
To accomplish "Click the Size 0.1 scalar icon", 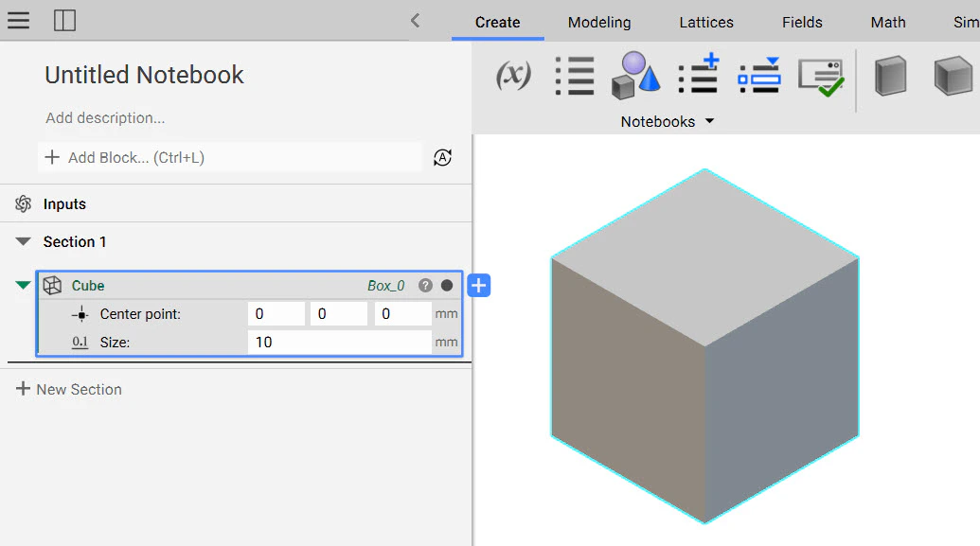I will click(80, 342).
